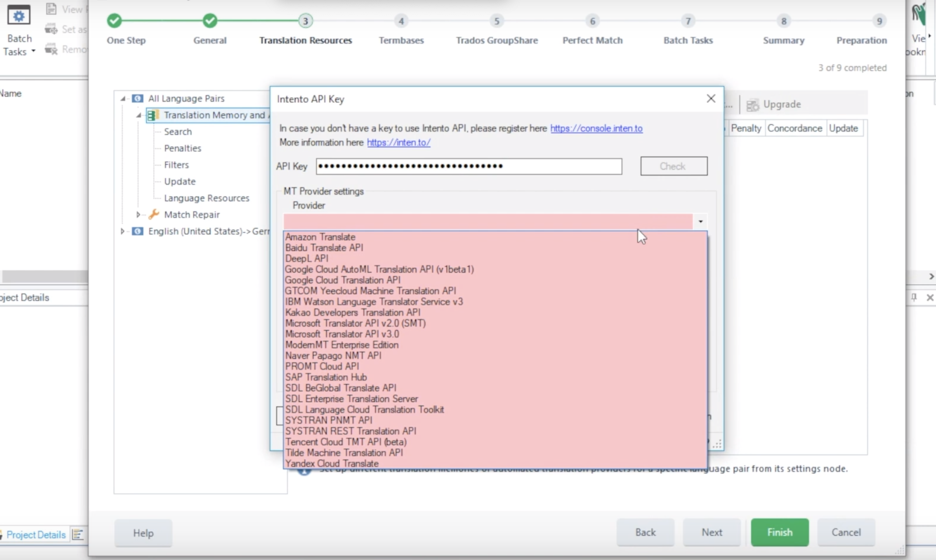This screenshot has width=936, height=560.
Task: Select SYSTRAN PNMT API
Action: coord(495,420)
